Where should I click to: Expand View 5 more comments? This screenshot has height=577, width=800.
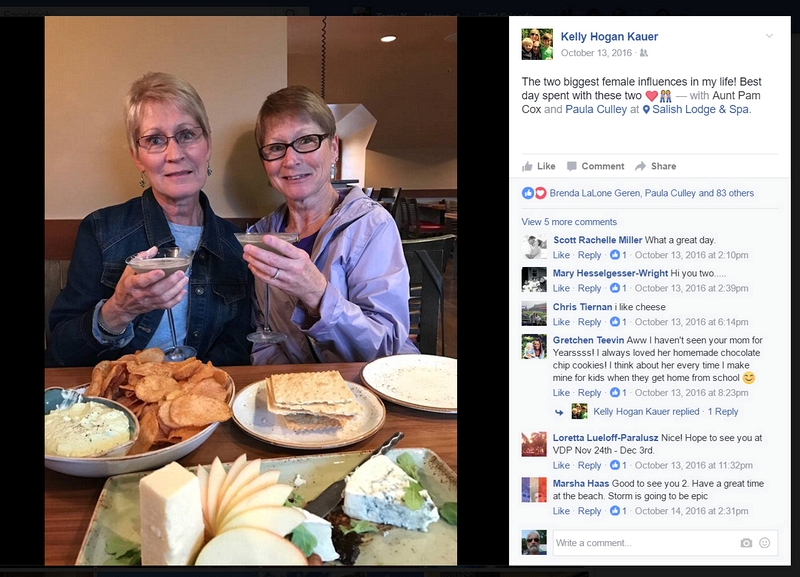(569, 222)
